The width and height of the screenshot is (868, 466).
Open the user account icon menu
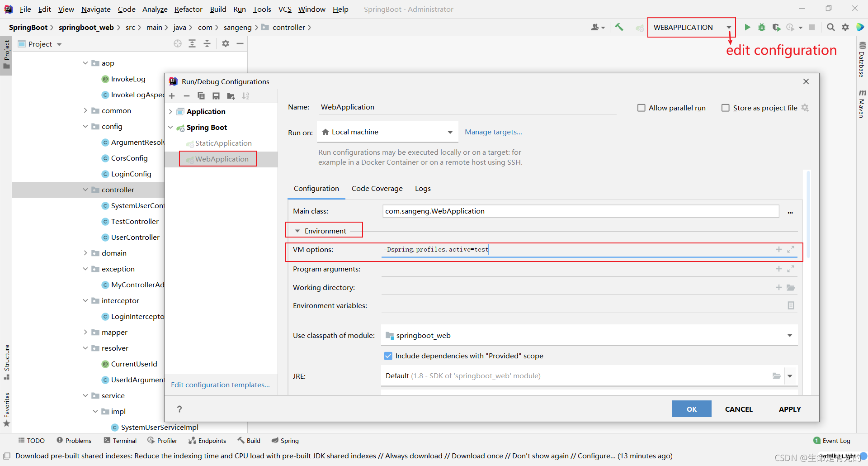[x=598, y=28]
